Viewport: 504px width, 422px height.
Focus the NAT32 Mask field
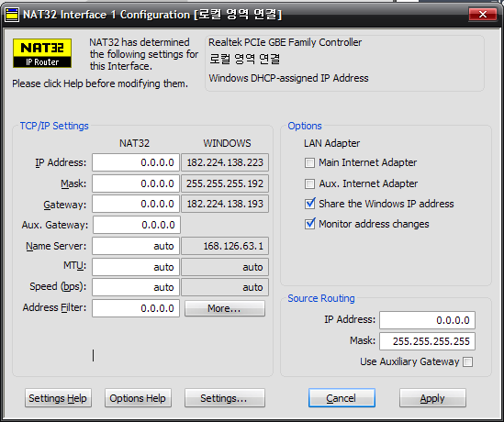point(136,183)
